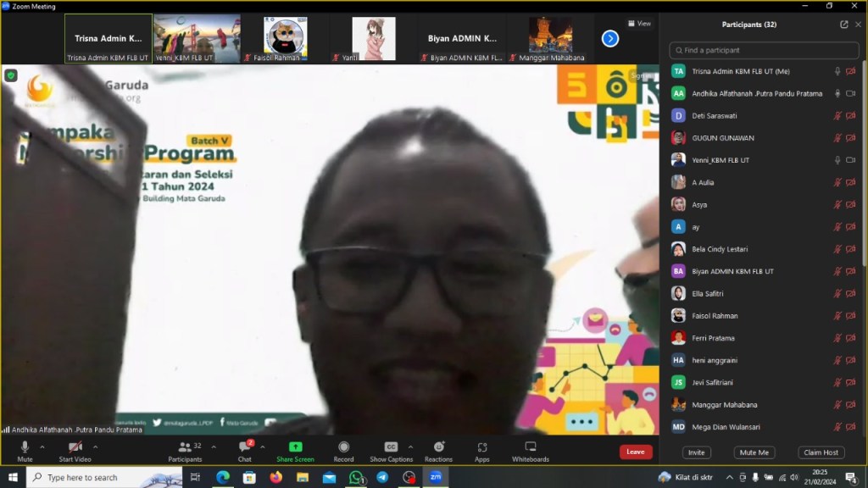Screen dimensions: 868x488
Task: Open the View layout menu
Action: [x=639, y=24]
